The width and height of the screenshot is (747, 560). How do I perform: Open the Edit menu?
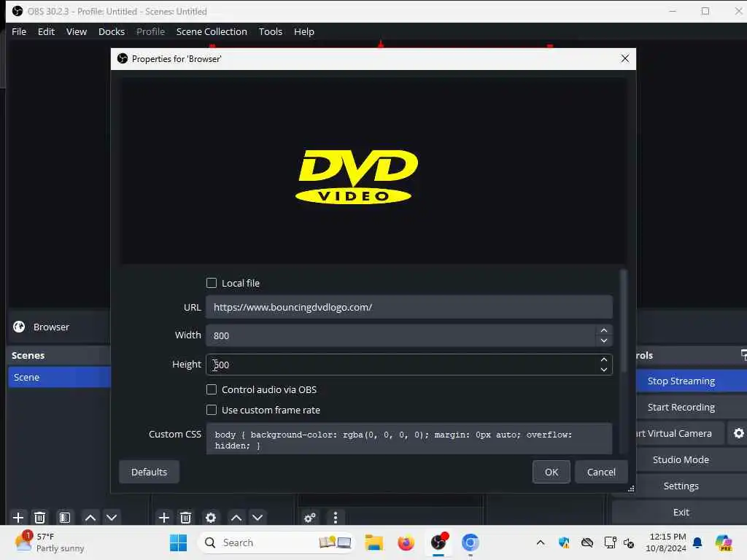click(x=46, y=31)
